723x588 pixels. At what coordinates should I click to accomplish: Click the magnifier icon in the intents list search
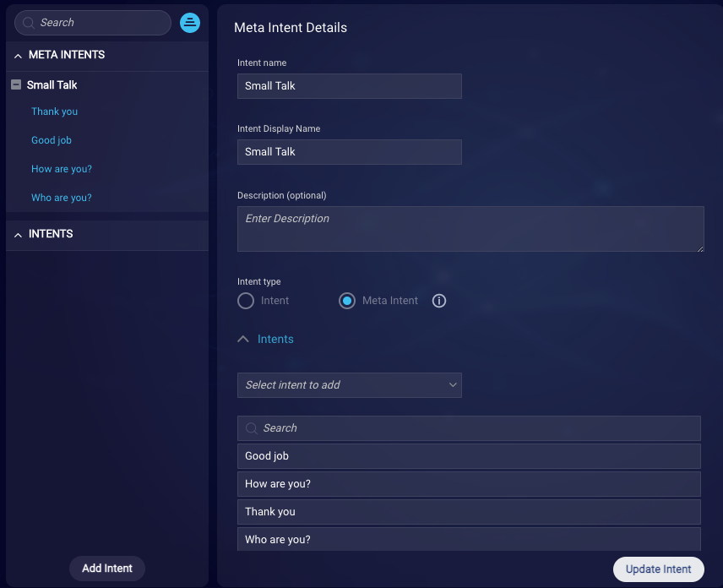(x=252, y=428)
